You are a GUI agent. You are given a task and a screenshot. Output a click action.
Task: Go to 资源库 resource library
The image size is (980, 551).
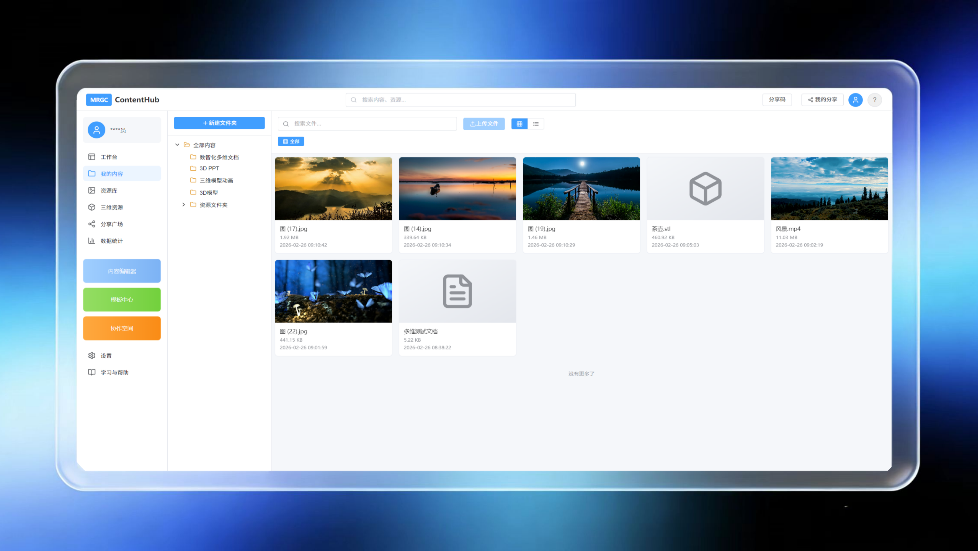coord(109,191)
